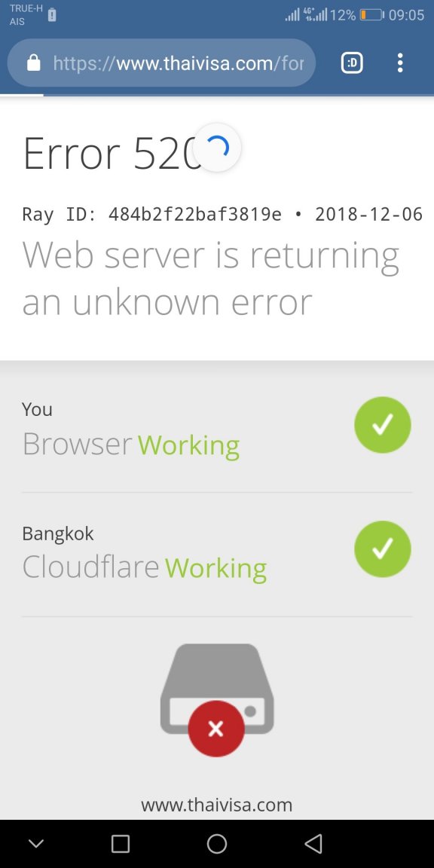
Task: Tap the Cloudflare Working status text
Action: pos(145,569)
